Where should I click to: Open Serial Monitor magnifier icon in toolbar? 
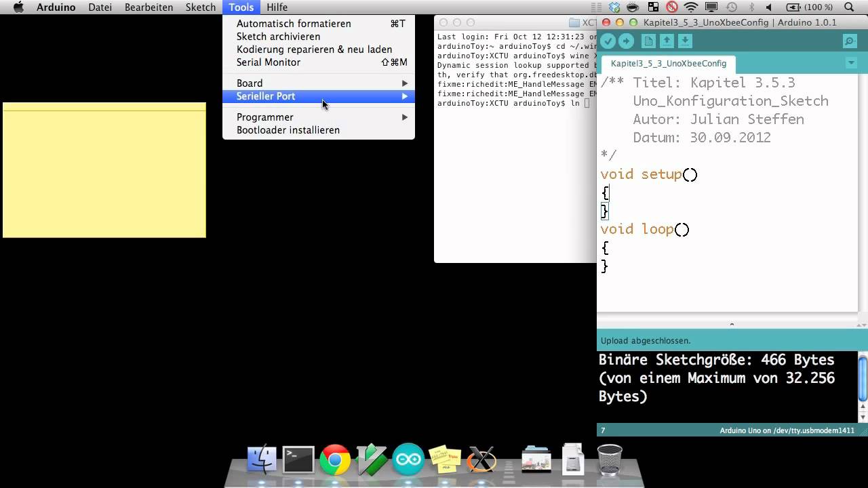tap(850, 41)
